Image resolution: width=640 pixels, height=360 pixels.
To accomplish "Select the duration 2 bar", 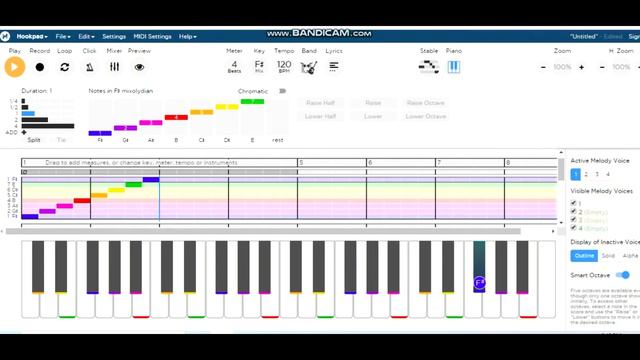I will tap(35, 120).
